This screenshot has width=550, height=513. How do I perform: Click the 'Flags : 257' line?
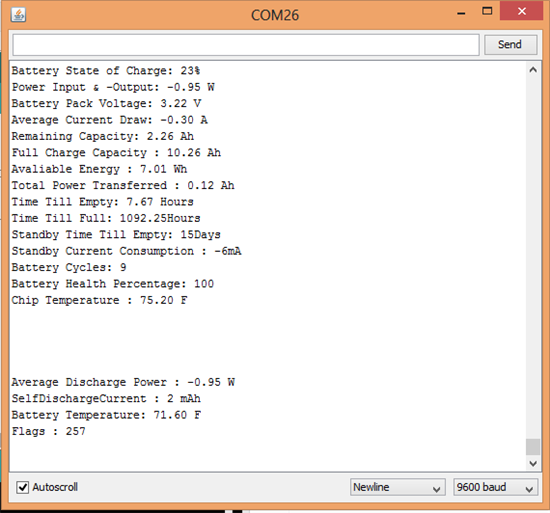click(x=48, y=431)
